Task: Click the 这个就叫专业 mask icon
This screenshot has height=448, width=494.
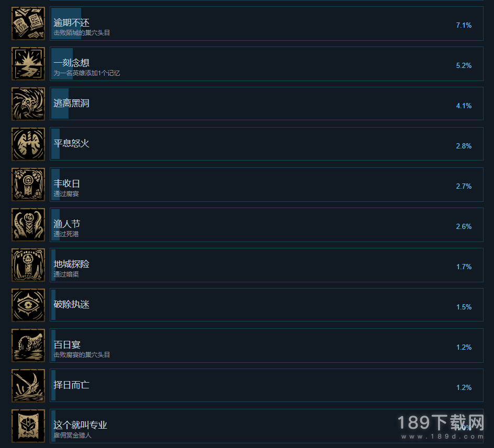Action: click(x=28, y=426)
